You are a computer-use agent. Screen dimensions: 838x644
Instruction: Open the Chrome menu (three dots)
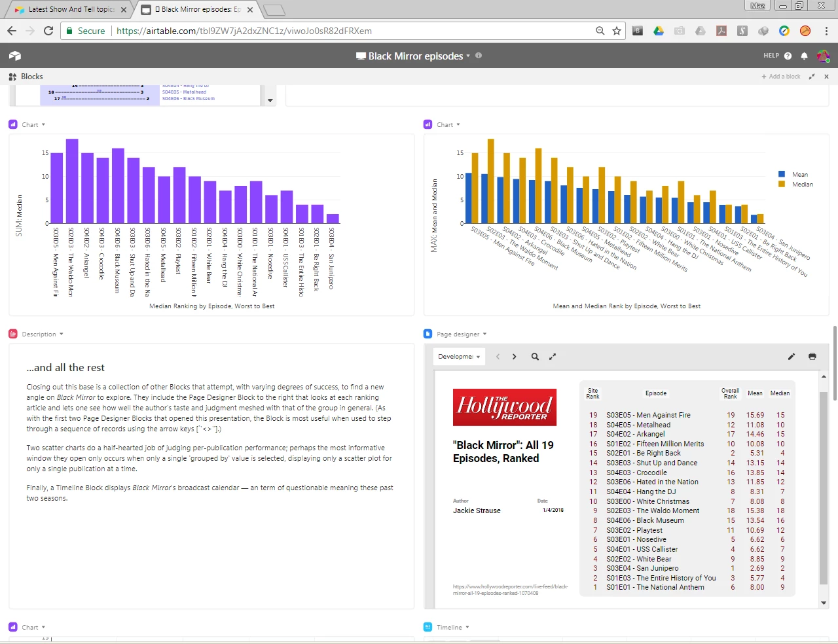click(826, 31)
